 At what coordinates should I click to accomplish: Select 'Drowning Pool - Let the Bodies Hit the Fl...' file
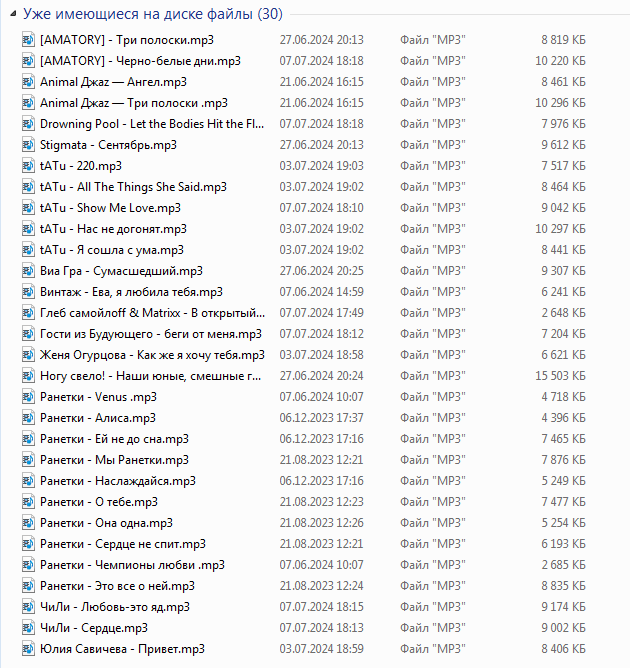(152, 124)
